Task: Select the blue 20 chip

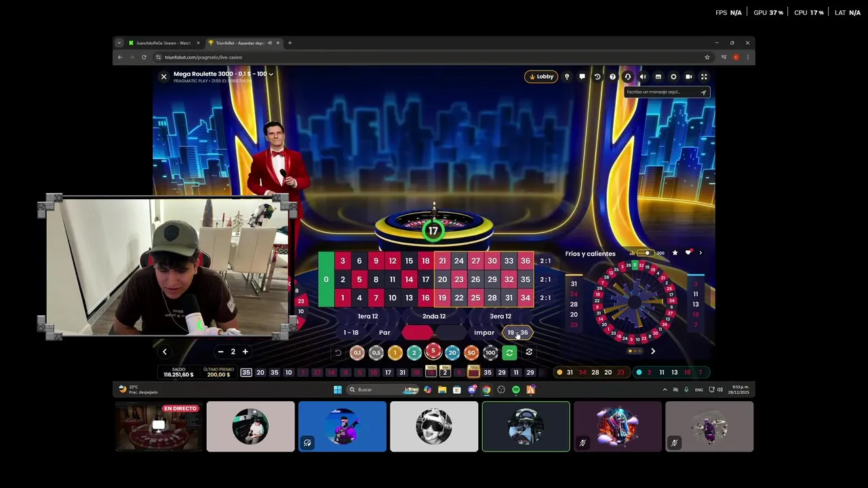Action: (x=452, y=352)
